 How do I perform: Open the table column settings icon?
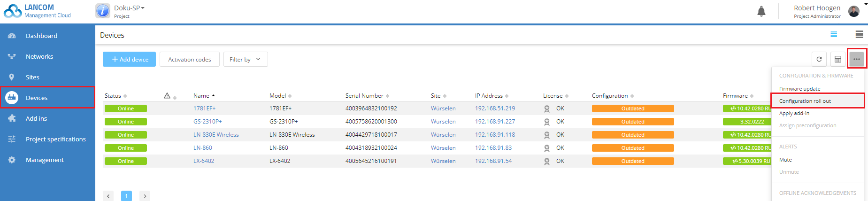pyautogui.click(x=838, y=59)
